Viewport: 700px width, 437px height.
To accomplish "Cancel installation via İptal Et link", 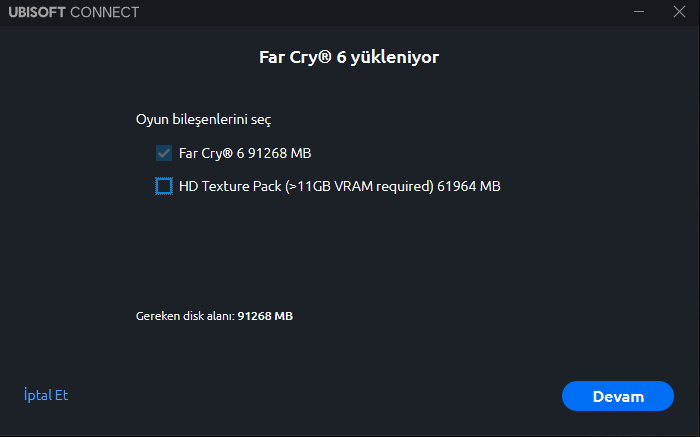I will pos(45,395).
